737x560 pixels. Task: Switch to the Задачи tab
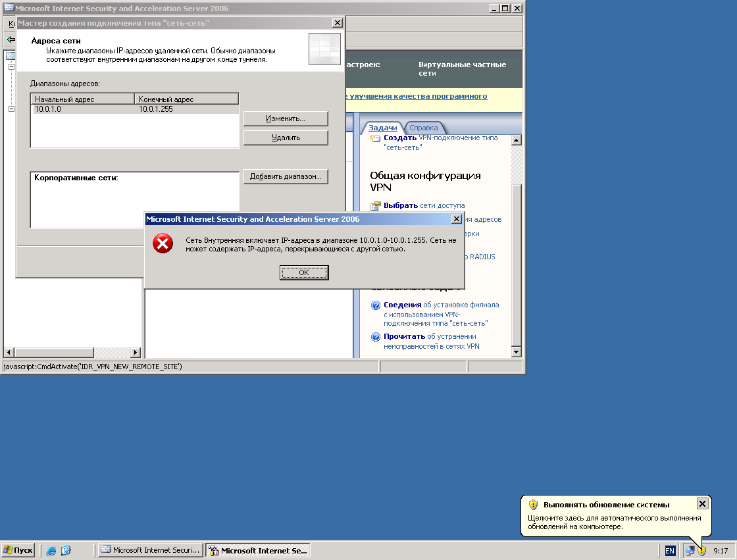[x=382, y=128]
